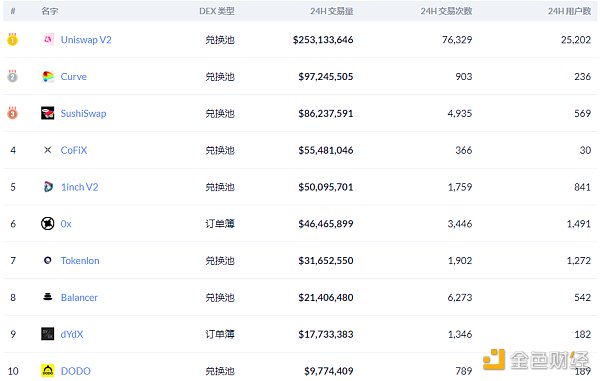The width and height of the screenshot is (600, 381).
Task: Click the yellow DODO logo icon
Action: pyautogui.click(x=48, y=371)
